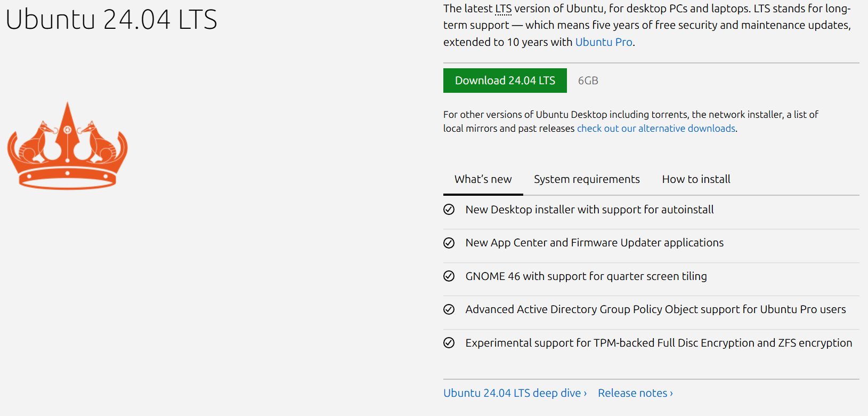
Task: Click the underlined LTS abbreviation
Action: tap(504, 9)
